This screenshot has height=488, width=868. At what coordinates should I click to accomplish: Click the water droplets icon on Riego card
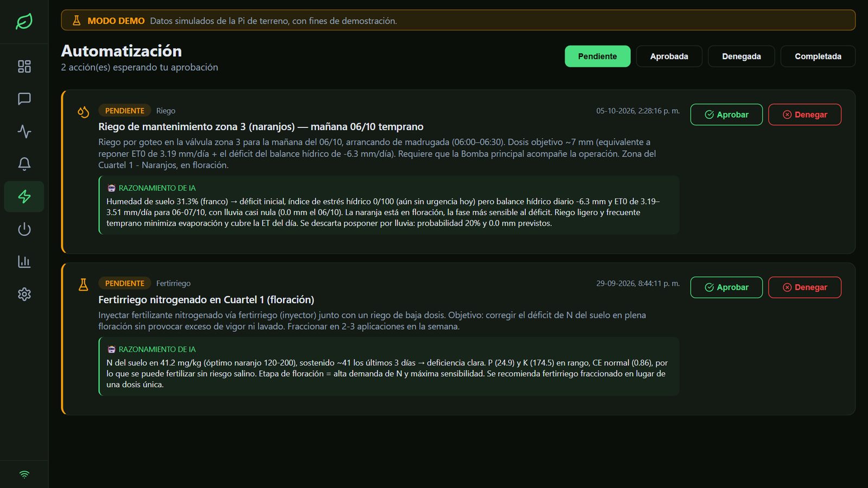pyautogui.click(x=83, y=112)
